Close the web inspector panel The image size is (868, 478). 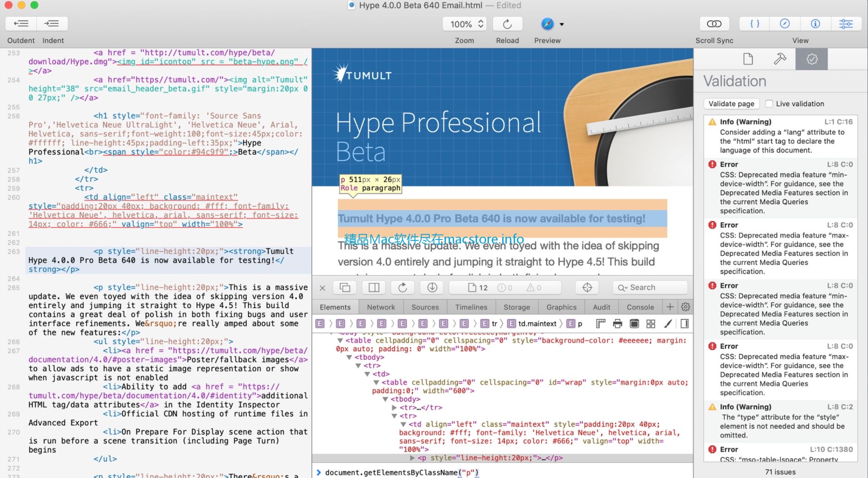322,288
